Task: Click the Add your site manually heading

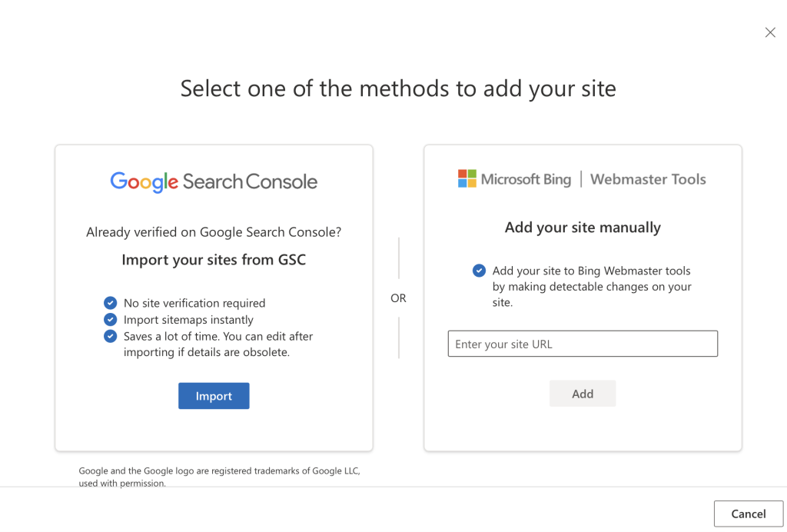Action: tap(583, 228)
